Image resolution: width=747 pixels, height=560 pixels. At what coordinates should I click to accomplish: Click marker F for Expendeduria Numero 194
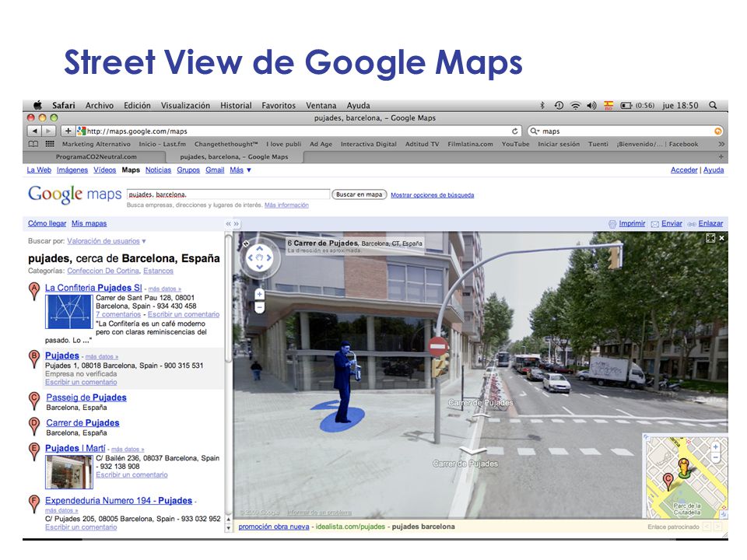(x=33, y=504)
